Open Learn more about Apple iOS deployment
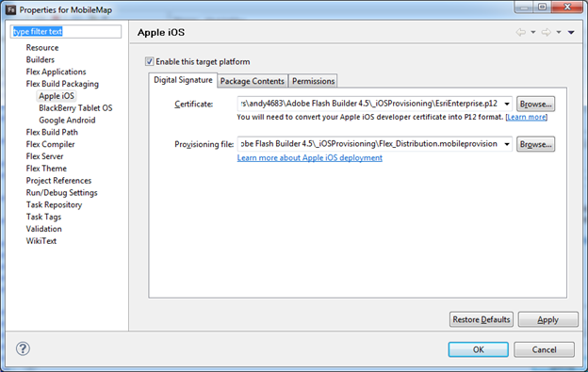588x372 pixels. (310, 157)
